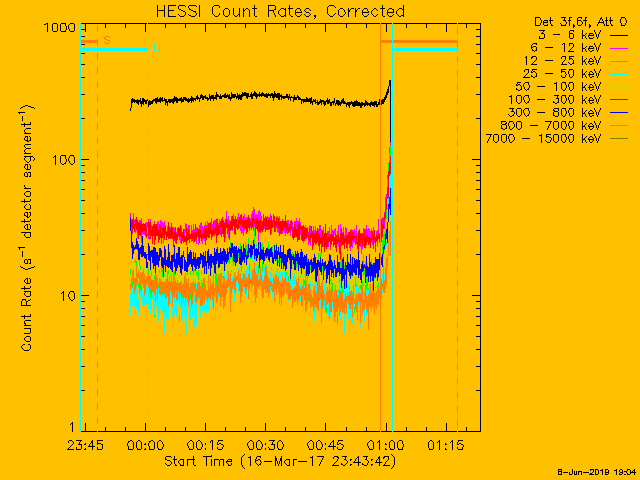Click the '100' y-axis tick label
The image size is (640, 480).
click(x=64, y=160)
